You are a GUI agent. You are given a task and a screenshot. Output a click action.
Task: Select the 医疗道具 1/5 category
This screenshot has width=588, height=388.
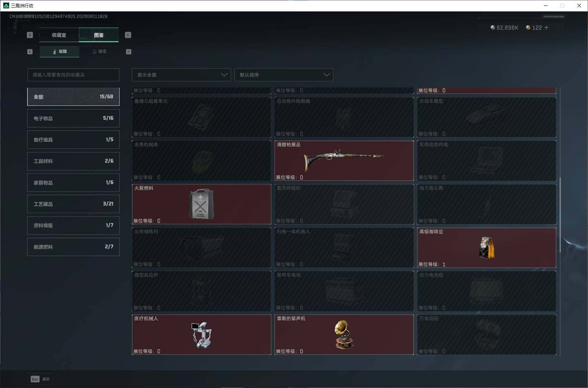coord(73,140)
